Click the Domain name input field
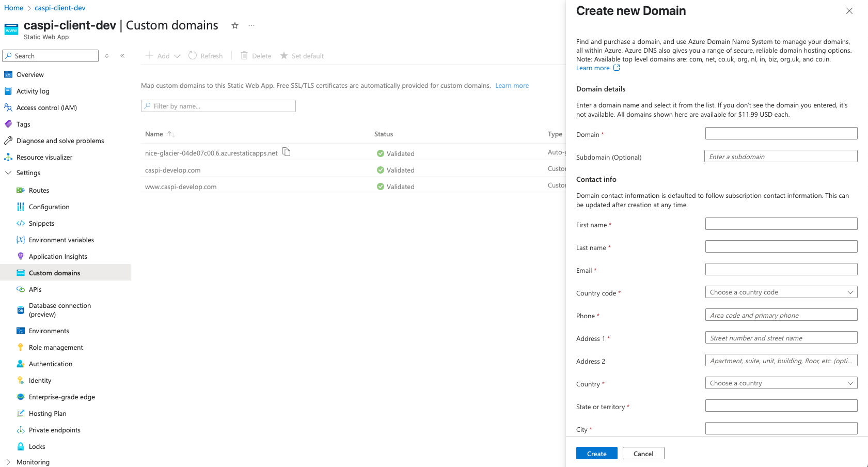868x467 pixels. (781, 133)
